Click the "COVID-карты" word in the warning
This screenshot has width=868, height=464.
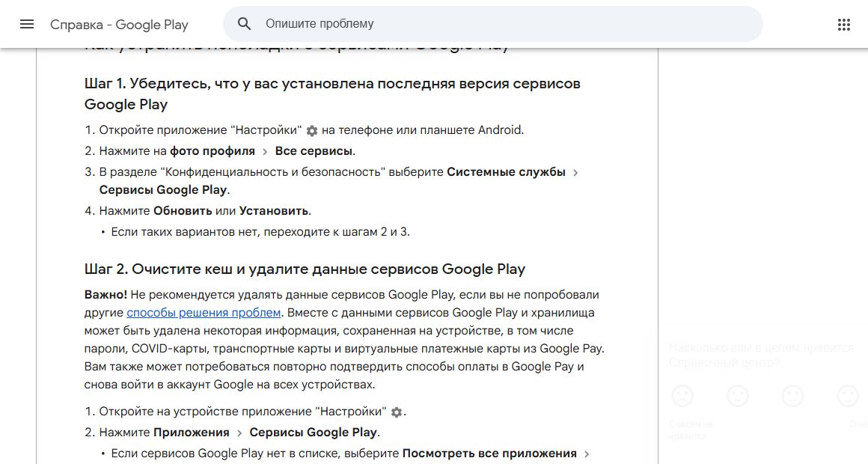point(170,348)
